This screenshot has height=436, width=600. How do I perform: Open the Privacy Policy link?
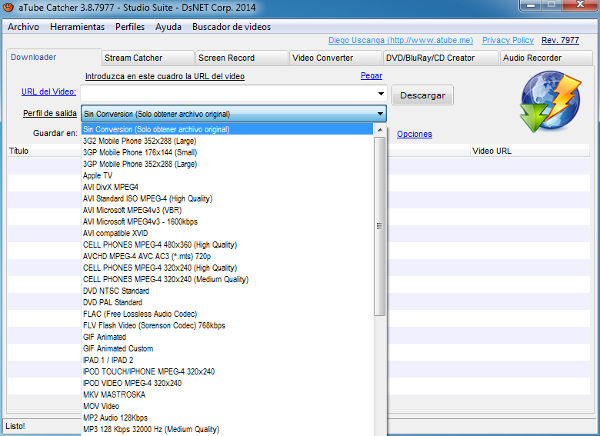(x=508, y=41)
